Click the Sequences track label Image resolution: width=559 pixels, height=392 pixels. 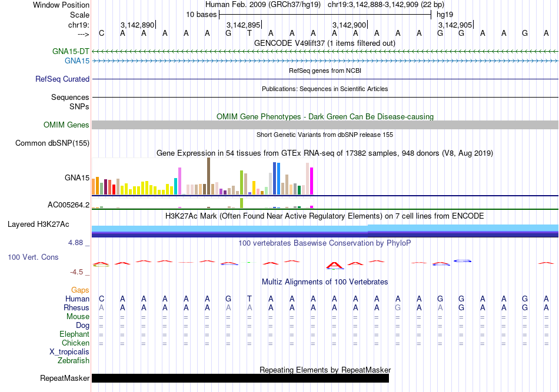[70, 97]
